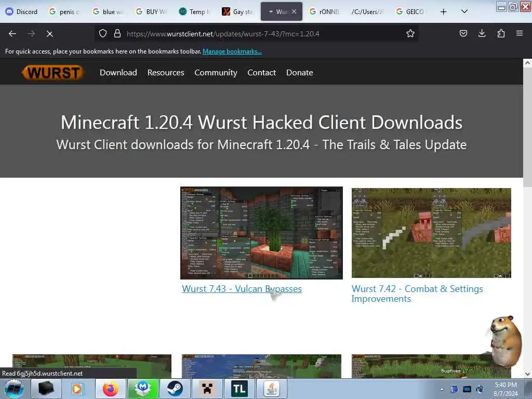Open the Download menu item
This screenshot has width=532, height=399.
(118, 73)
